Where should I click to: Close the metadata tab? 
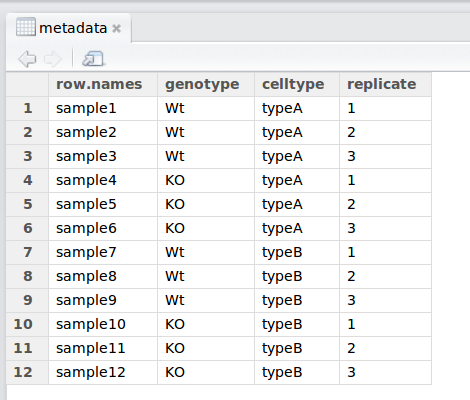point(116,29)
